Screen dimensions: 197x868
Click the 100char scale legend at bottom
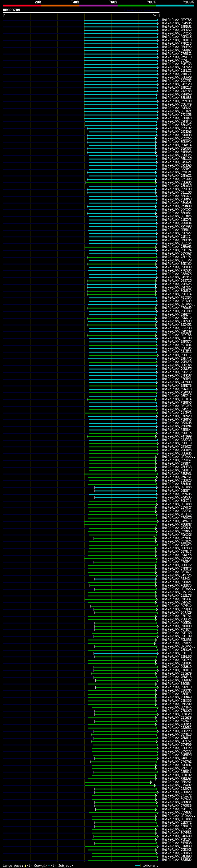(x=146, y=865)
